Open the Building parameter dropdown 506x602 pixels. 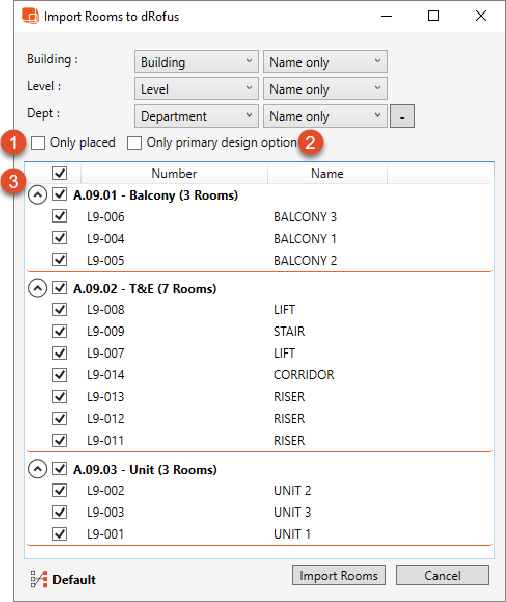coord(196,62)
